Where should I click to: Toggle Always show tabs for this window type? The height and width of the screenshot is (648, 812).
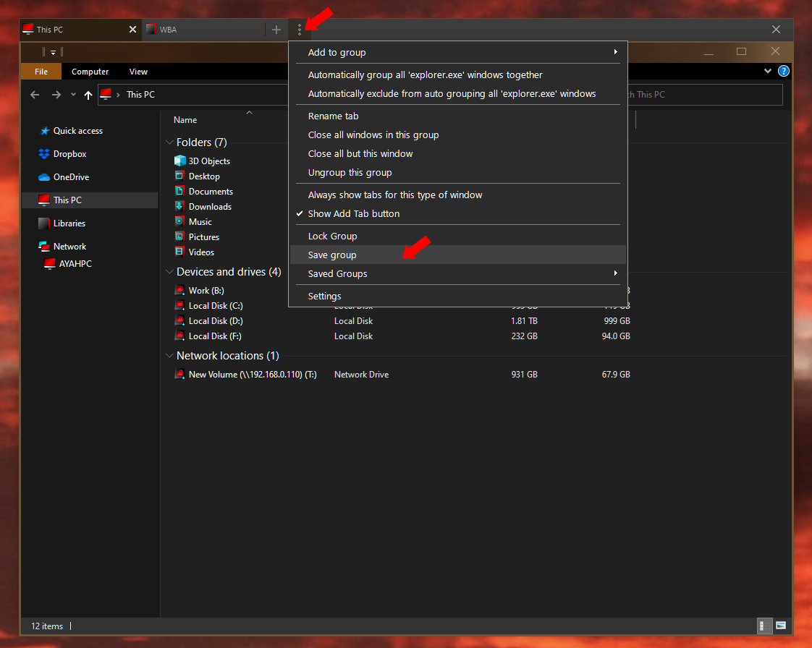(394, 195)
